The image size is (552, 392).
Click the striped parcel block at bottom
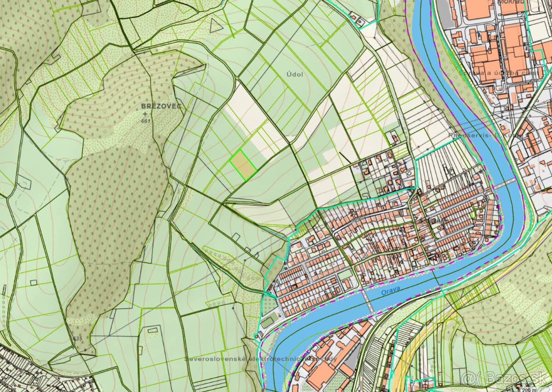(x=209, y=384)
